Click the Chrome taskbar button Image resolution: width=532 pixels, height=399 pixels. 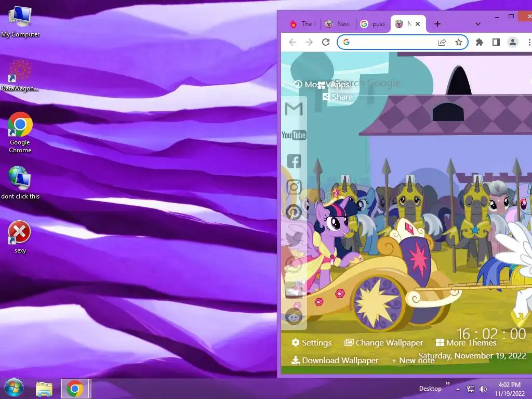tap(75, 389)
